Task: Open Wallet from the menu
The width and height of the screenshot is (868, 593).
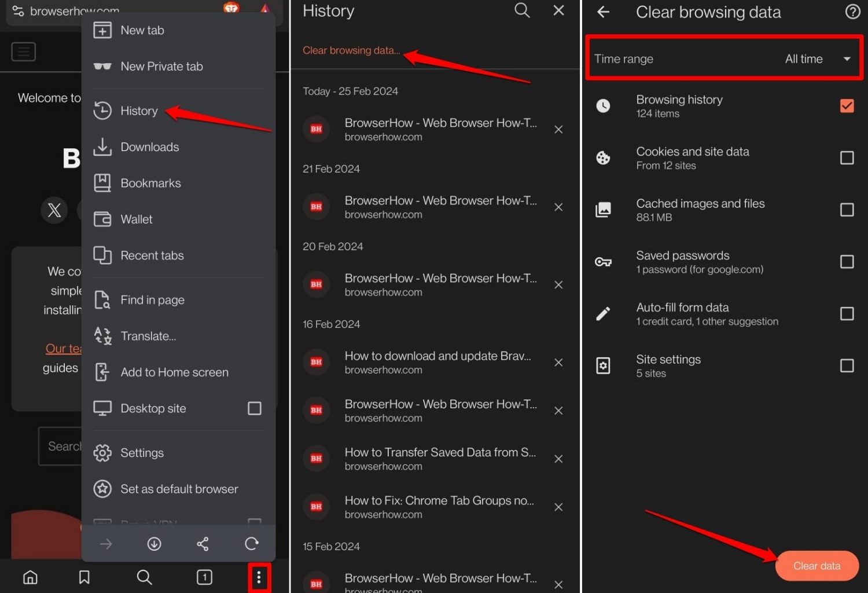Action: 178,219
